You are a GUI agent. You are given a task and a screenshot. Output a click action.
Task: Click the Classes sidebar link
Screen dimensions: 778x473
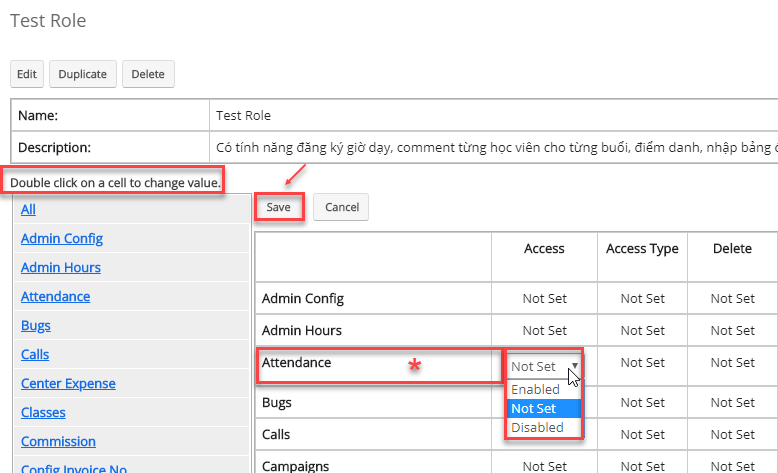43,412
